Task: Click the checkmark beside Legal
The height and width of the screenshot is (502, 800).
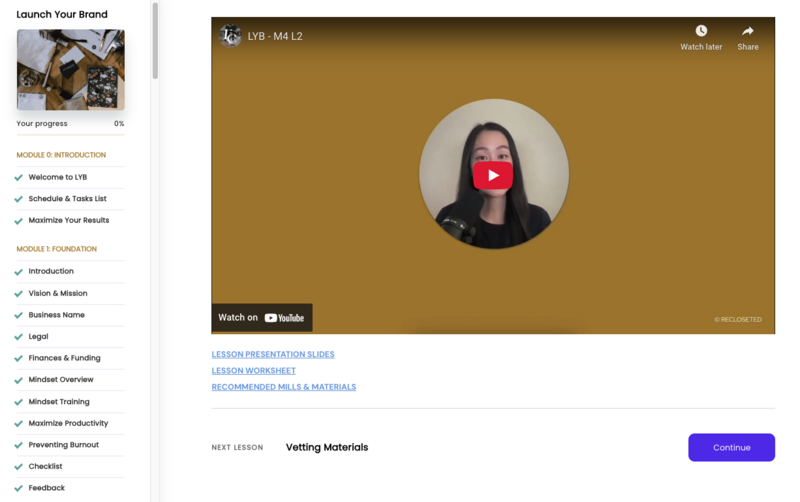Action: point(19,337)
